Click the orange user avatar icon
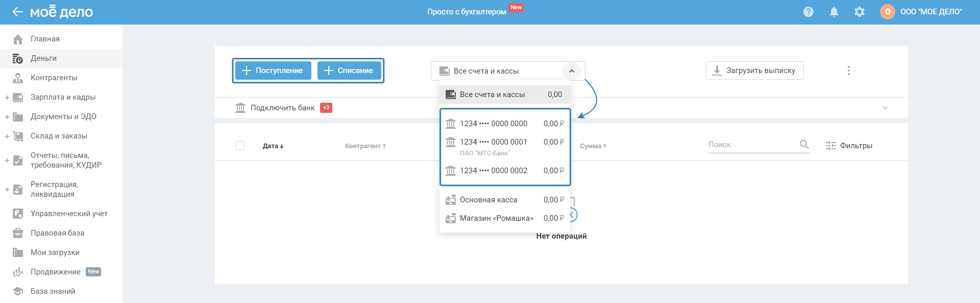This screenshot has width=980, height=303. point(888,12)
